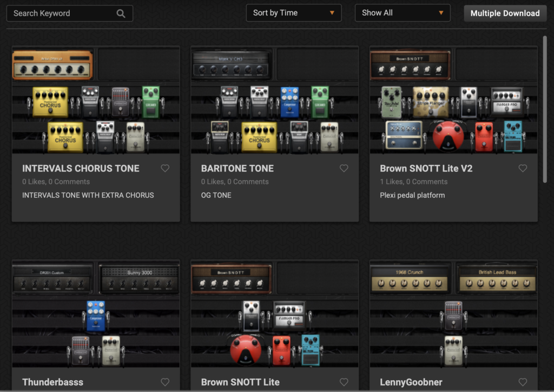This screenshot has width=554, height=392.
Task: Click the orange amp head in INTERVALS CHORUS TONE
Action: (x=52, y=65)
